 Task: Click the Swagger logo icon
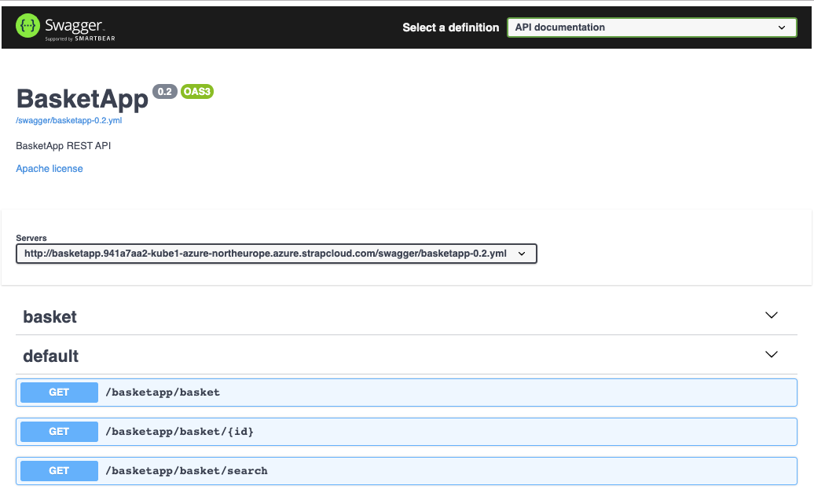pyautogui.click(x=27, y=27)
